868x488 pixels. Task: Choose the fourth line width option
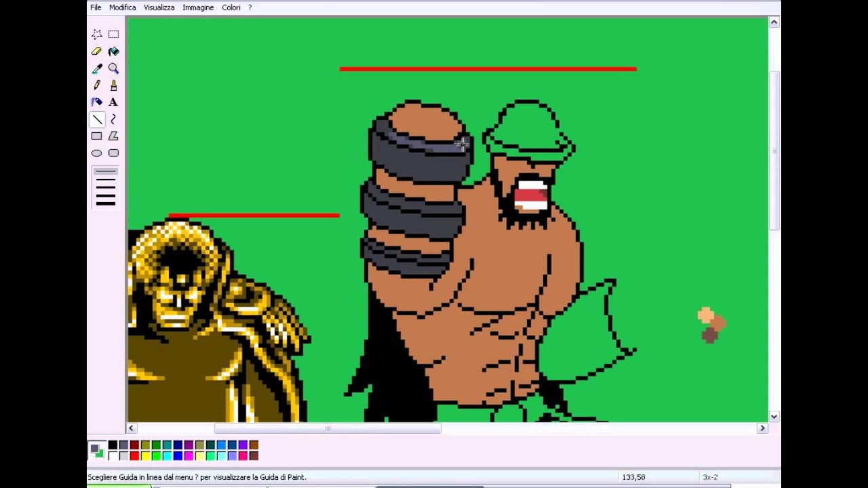(105, 195)
